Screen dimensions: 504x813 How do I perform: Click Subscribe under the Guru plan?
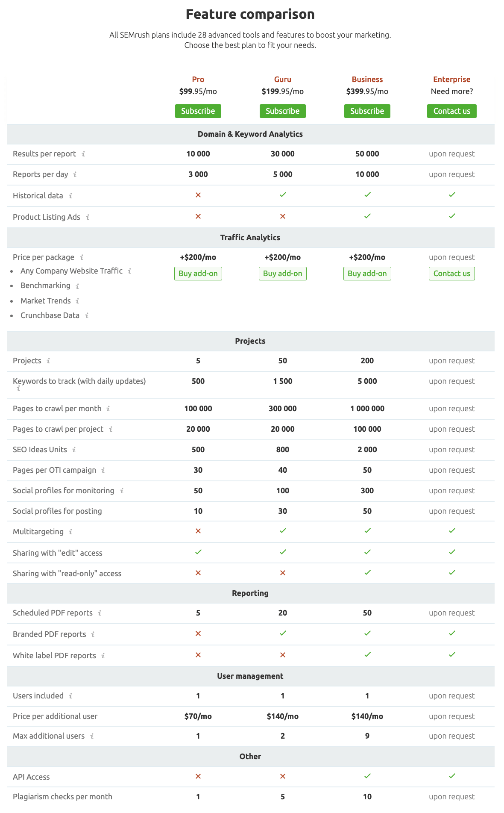(283, 111)
